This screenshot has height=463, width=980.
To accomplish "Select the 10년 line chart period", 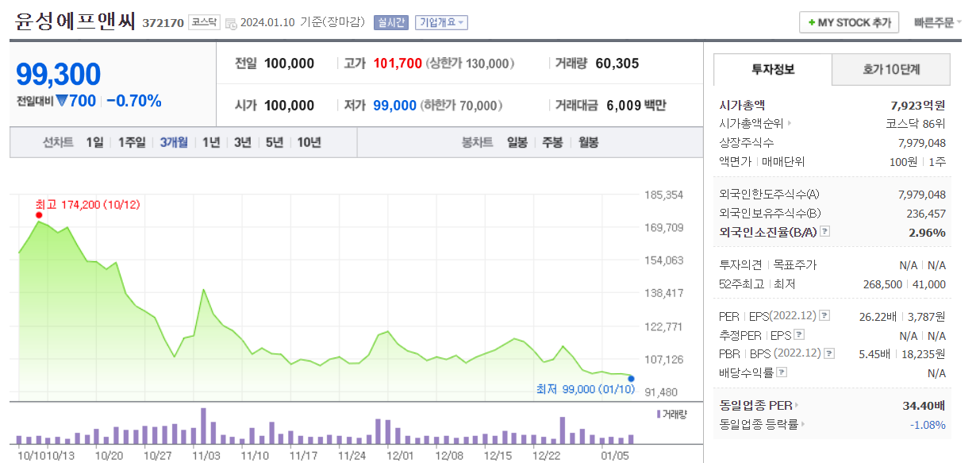I will click(x=309, y=142).
